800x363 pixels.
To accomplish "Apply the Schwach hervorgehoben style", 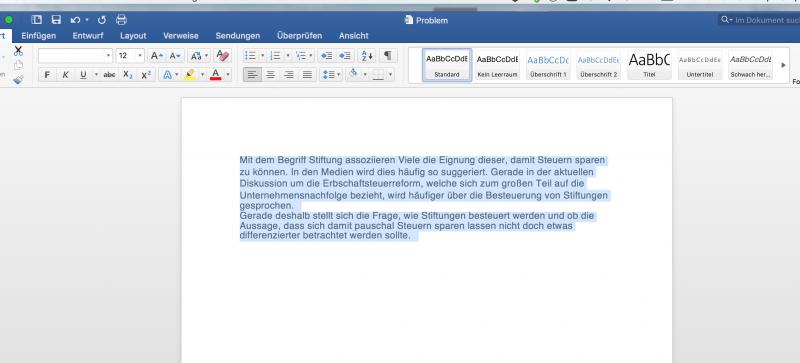I will [x=750, y=65].
